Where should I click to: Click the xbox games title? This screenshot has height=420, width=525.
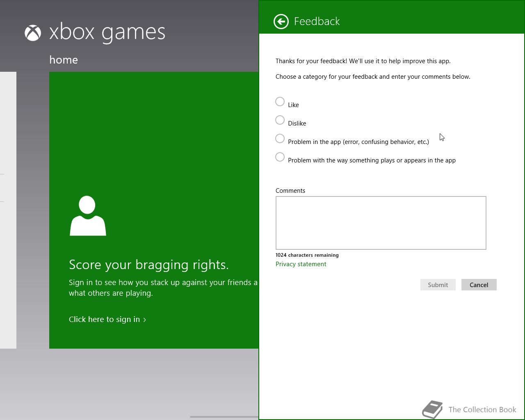coord(107,32)
